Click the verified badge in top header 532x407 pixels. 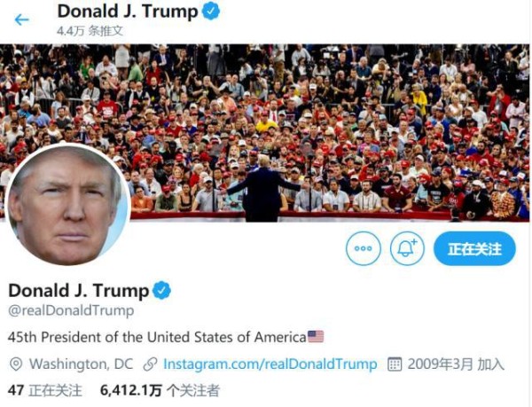coord(211,11)
